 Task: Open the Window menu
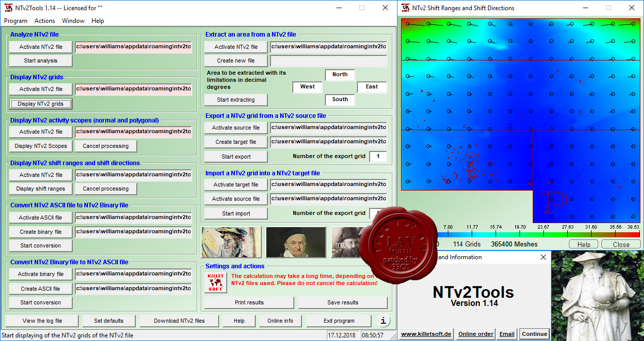coord(73,21)
